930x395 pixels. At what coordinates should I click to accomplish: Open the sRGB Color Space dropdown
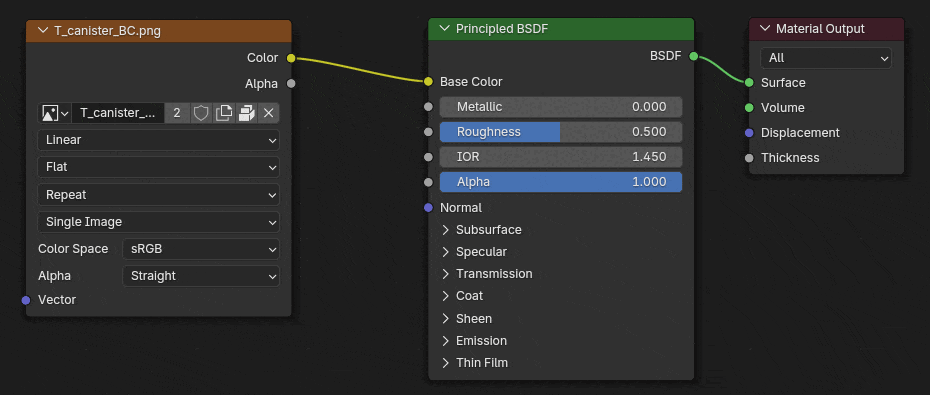[x=200, y=249]
